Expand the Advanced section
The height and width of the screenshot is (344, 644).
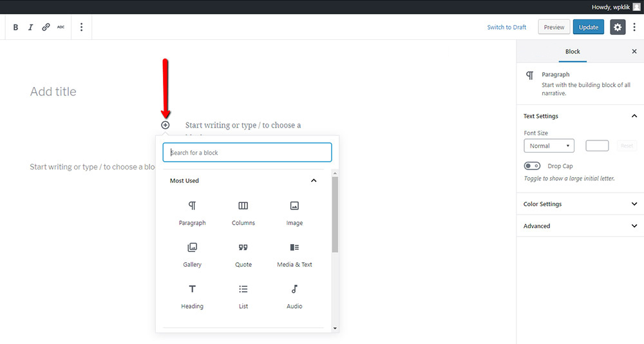tap(580, 225)
